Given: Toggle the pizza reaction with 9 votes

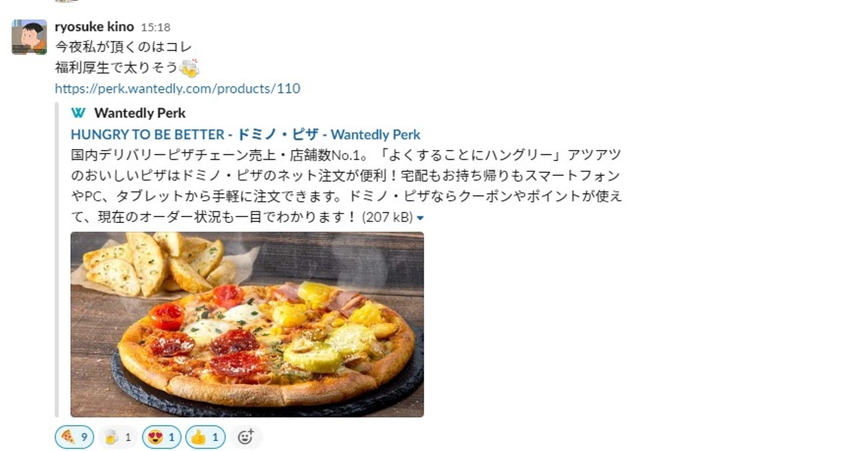Looking at the screenshot, I should [x=74, y=437].
